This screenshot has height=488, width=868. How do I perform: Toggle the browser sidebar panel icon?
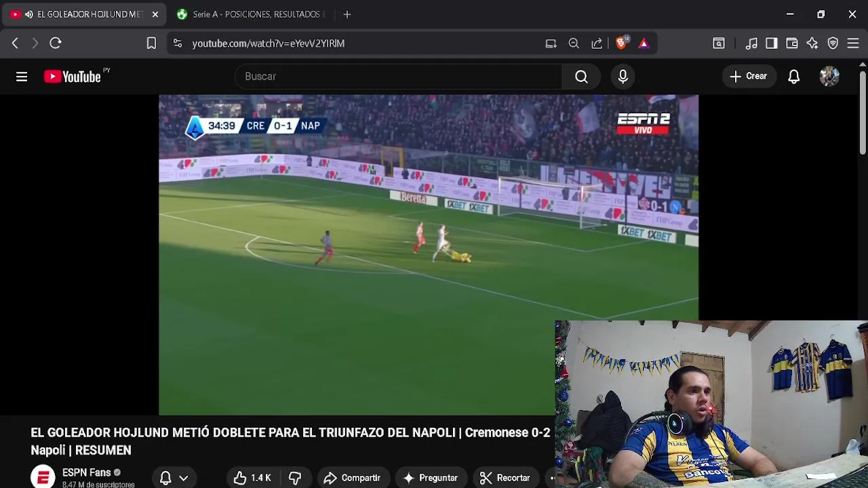tap(772, 43)
